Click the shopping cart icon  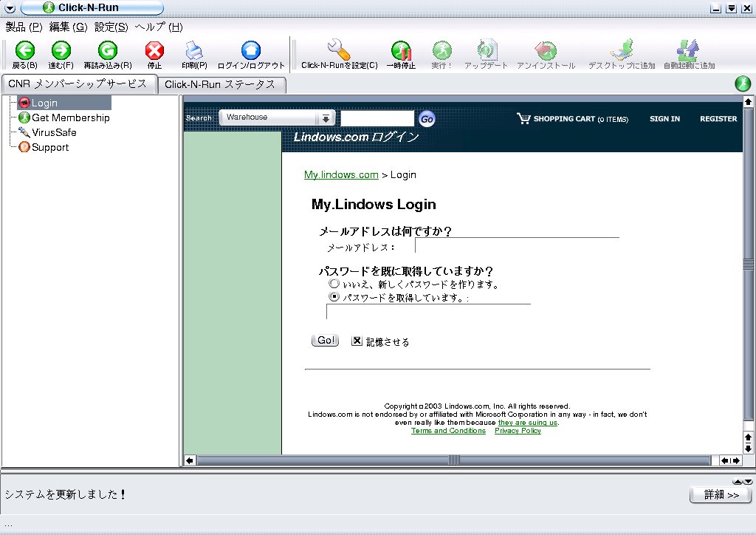pyautogui.click(x=523, y=118)
